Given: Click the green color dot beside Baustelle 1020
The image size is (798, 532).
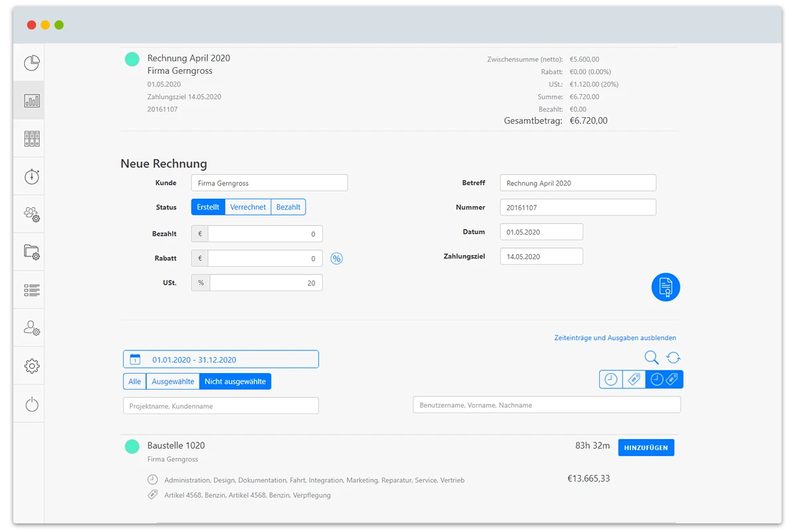Looking at the screenshot, I should [132, 447].
